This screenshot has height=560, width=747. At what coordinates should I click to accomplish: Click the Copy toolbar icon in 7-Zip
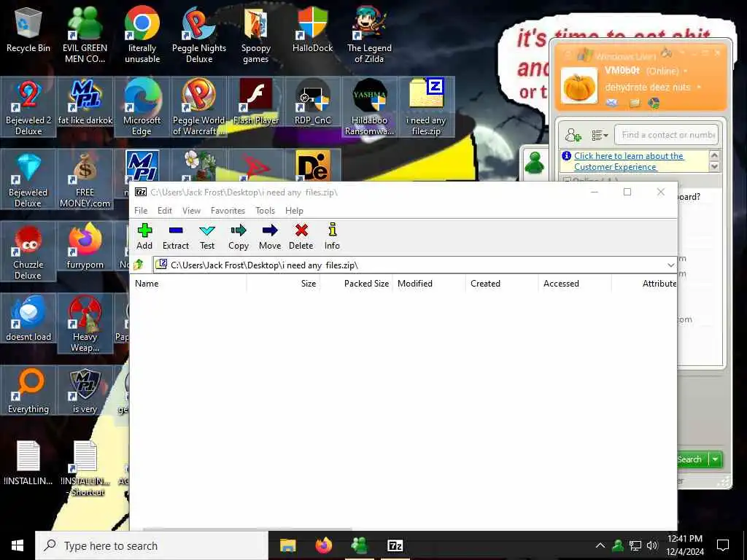(x=239, y=237)
